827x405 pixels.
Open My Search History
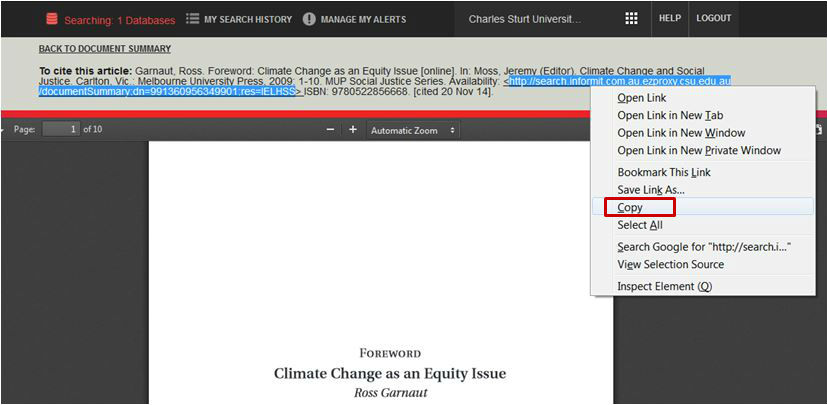point(248,20)
